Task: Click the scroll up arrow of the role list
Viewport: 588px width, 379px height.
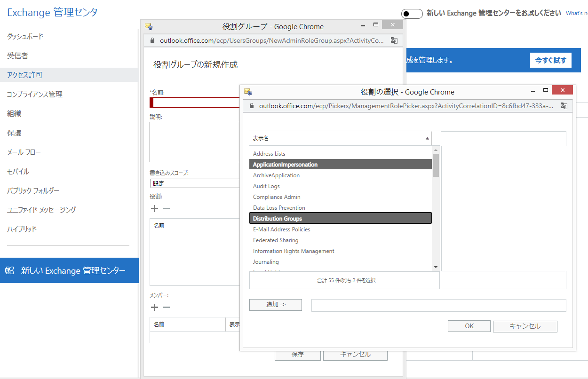Action: point(436,150)
